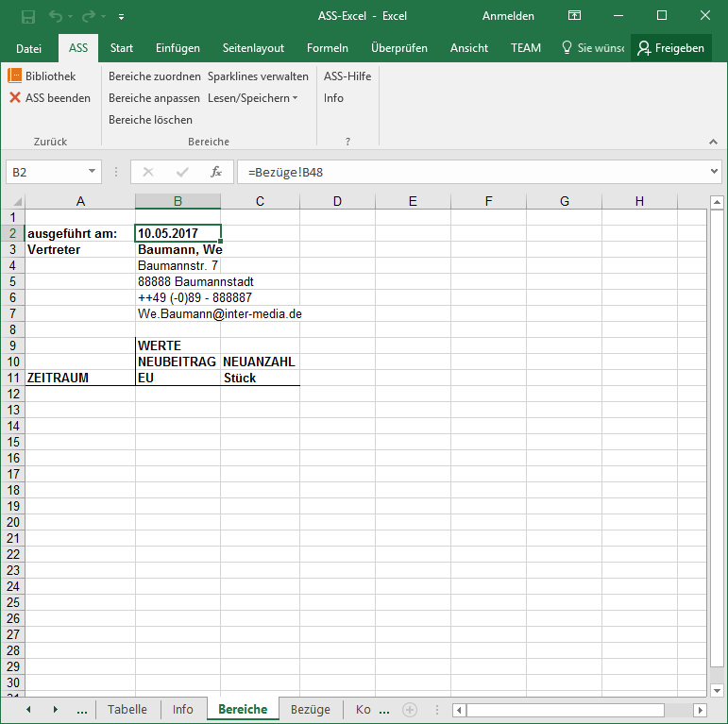Switch to the Tabelle sheet tab
Image resolution: width=728 pixels, height=724 pixels.
(127, 710)
